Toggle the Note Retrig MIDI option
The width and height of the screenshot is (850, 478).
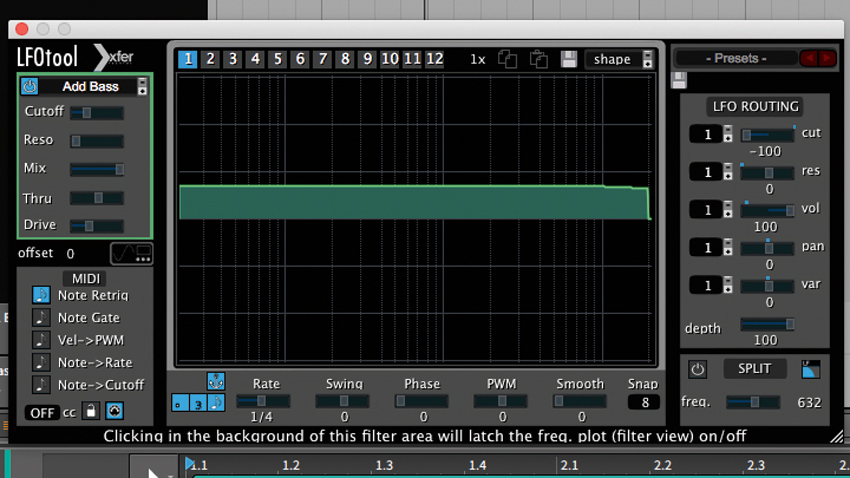click(x=41, y=295)
